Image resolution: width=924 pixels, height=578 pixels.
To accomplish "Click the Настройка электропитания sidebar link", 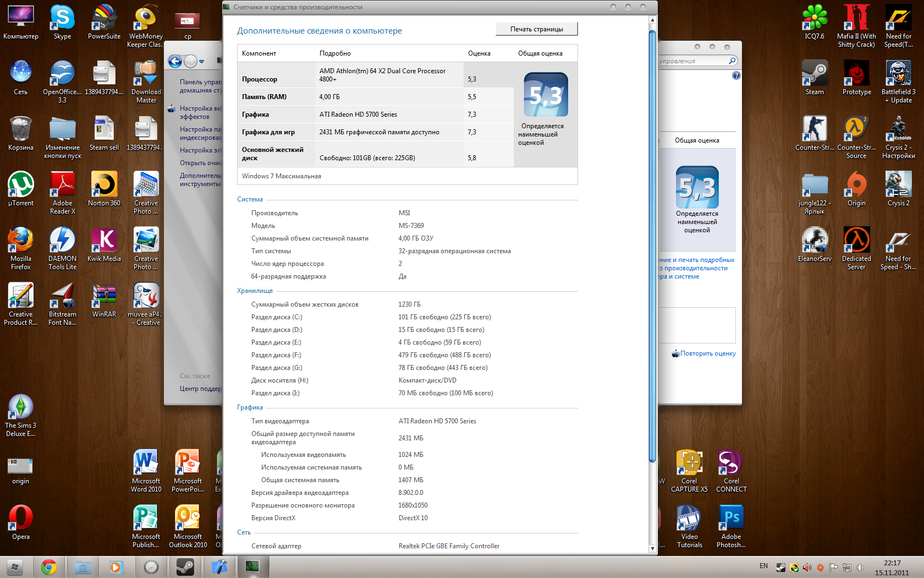I will point(200,150).
